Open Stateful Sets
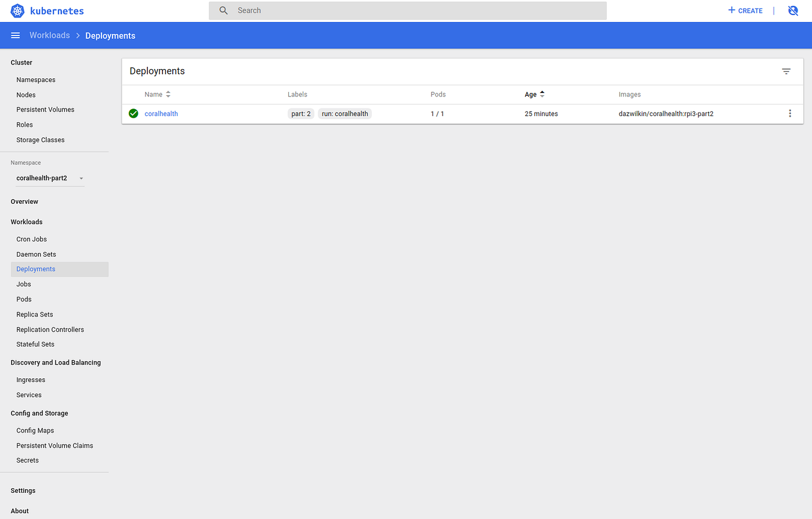The image size is (812, 519). point(35,344)
